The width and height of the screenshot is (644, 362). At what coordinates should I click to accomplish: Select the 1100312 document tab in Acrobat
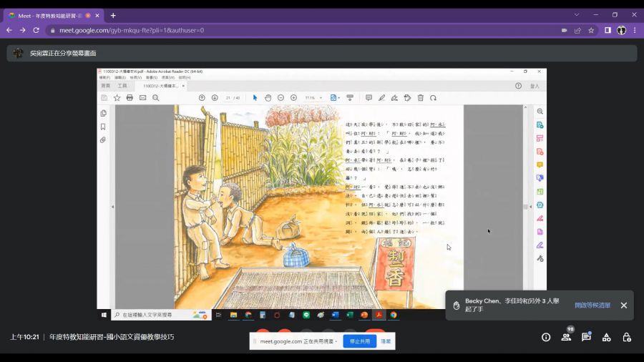pos(160,86)
